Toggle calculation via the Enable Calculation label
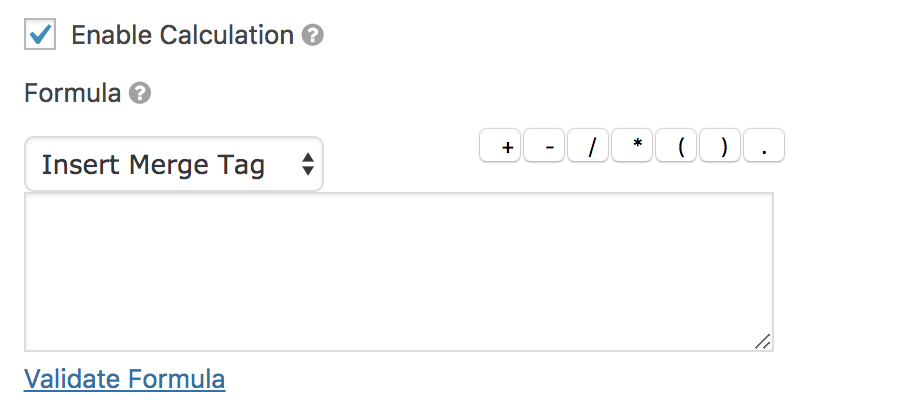This screenshot has width=916, height=408. [182, 35]
